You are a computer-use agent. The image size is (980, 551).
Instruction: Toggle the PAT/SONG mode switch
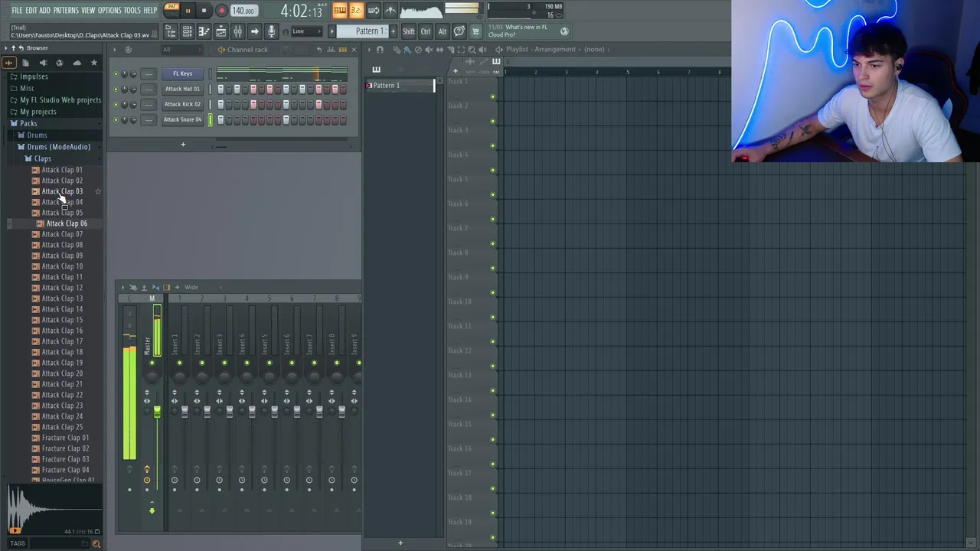(x=171, y=10)
